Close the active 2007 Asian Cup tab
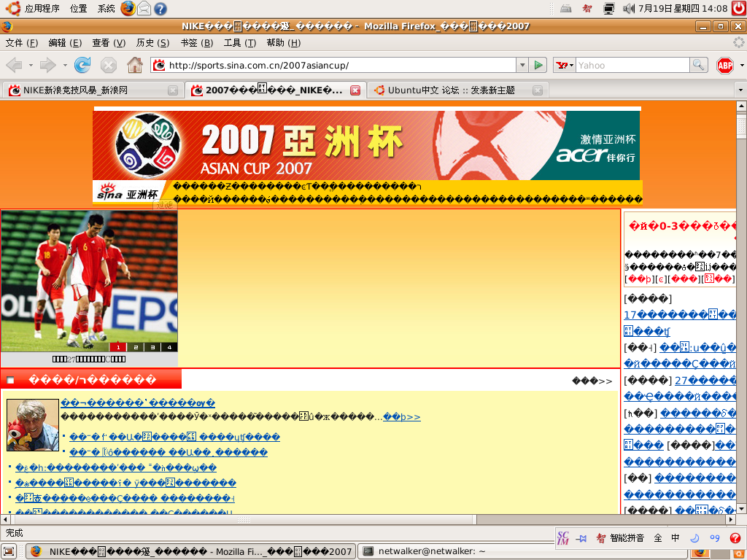Viewport: 747px width, 560px height. (355, 90)
